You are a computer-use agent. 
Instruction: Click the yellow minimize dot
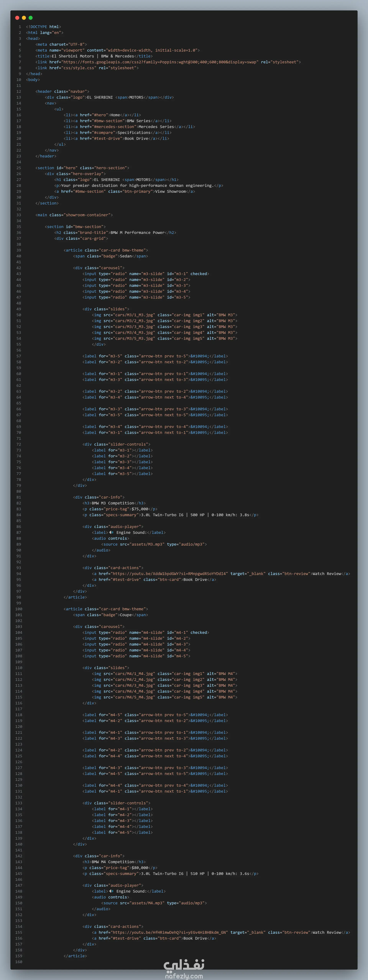[x=24, y=18]
